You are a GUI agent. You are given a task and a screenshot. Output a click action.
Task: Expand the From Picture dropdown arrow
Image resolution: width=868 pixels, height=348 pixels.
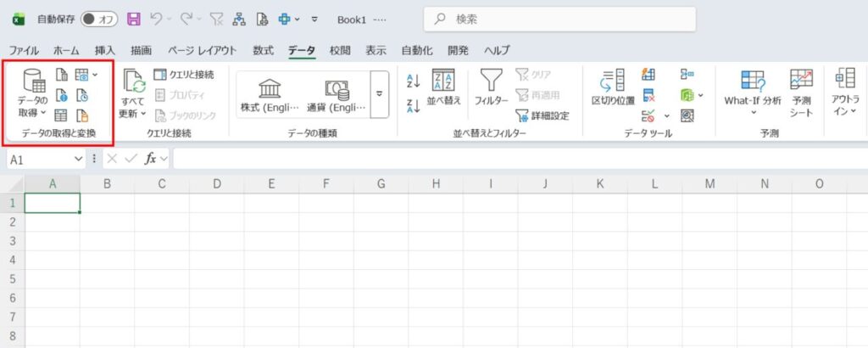[x=95, y=75]
